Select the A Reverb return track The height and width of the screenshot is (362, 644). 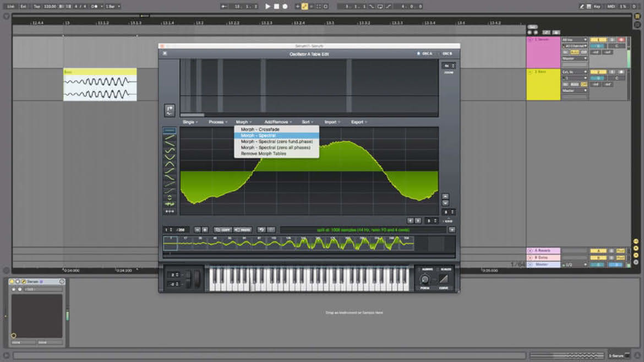tap(543, 251)
